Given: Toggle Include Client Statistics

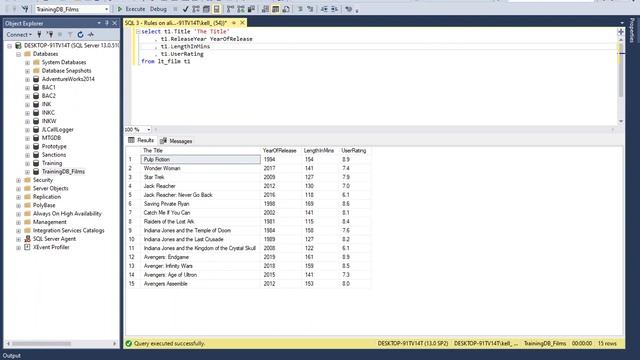Looking at the screenshot, I should click(x=251, y=9).
